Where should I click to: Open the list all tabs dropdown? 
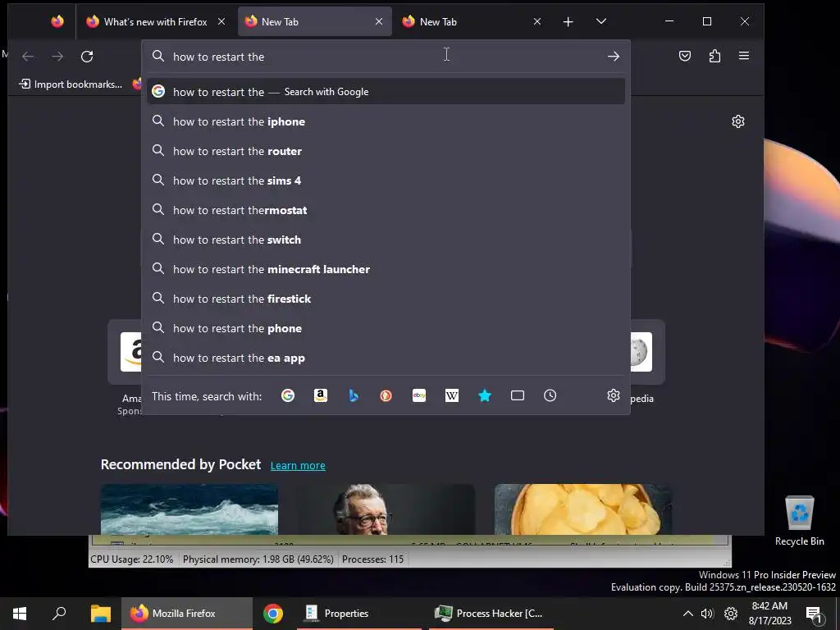601,21
